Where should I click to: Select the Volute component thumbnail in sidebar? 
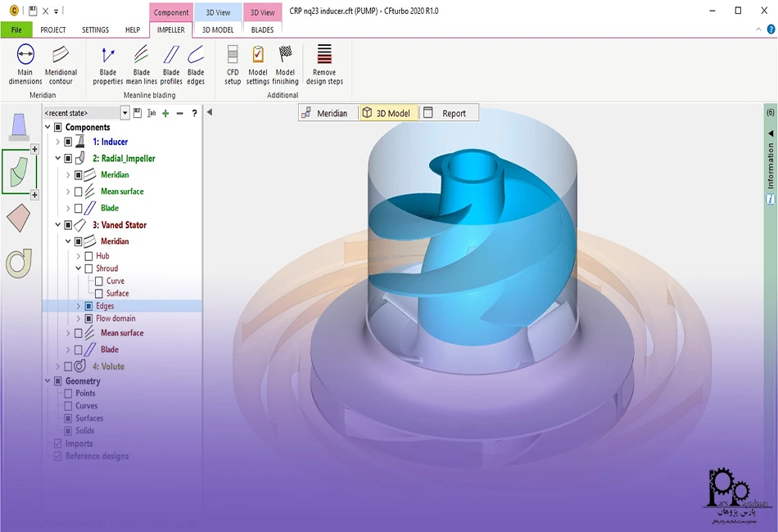(18, 264)
